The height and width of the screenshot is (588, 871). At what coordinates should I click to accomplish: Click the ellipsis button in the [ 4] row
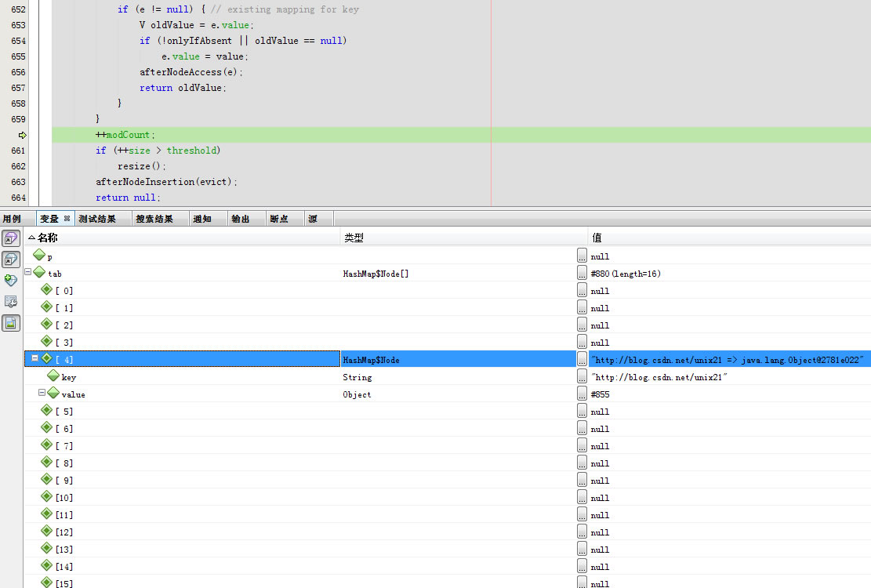click(582, 359)
